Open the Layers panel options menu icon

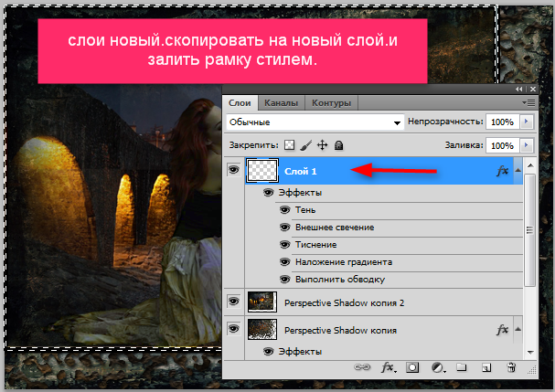(528, 103)
